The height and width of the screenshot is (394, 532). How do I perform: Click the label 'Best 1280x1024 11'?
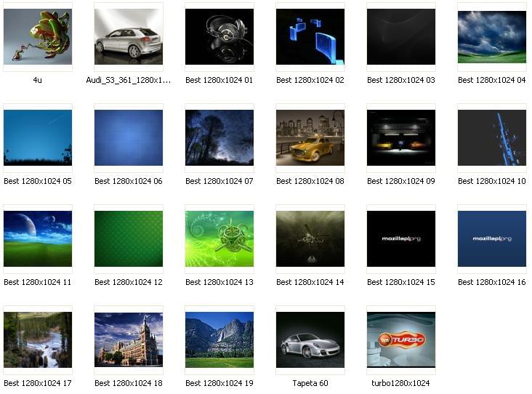tap(38, 282)
